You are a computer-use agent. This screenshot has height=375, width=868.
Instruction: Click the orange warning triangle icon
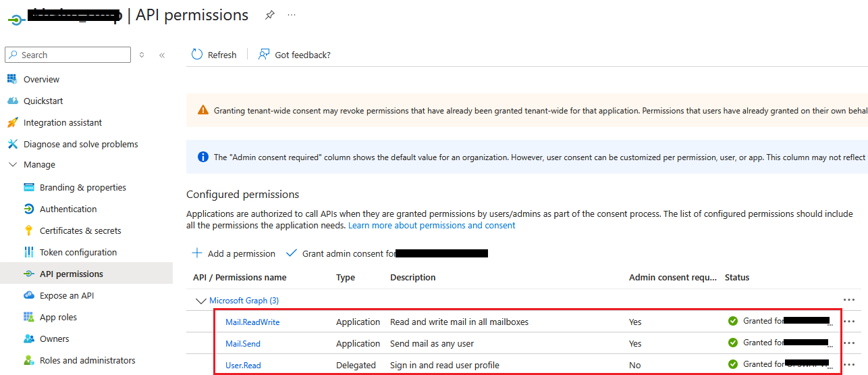[x=203, y=110]
